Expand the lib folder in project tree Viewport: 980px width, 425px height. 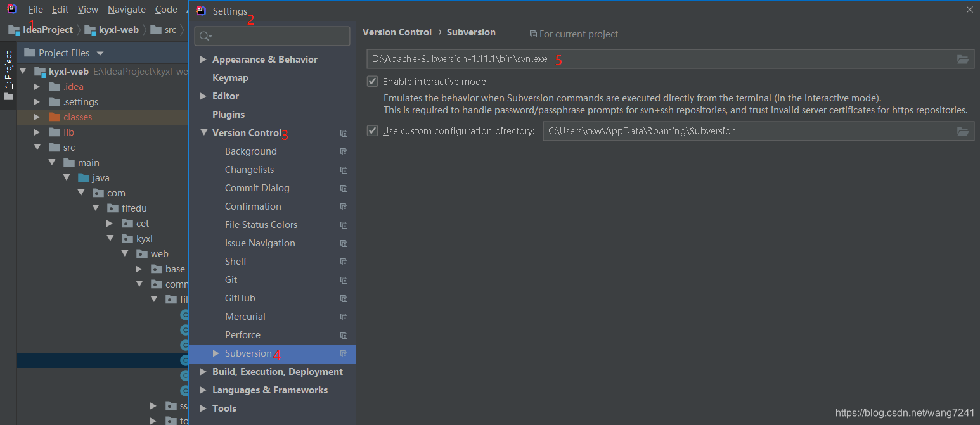[37, 132]
